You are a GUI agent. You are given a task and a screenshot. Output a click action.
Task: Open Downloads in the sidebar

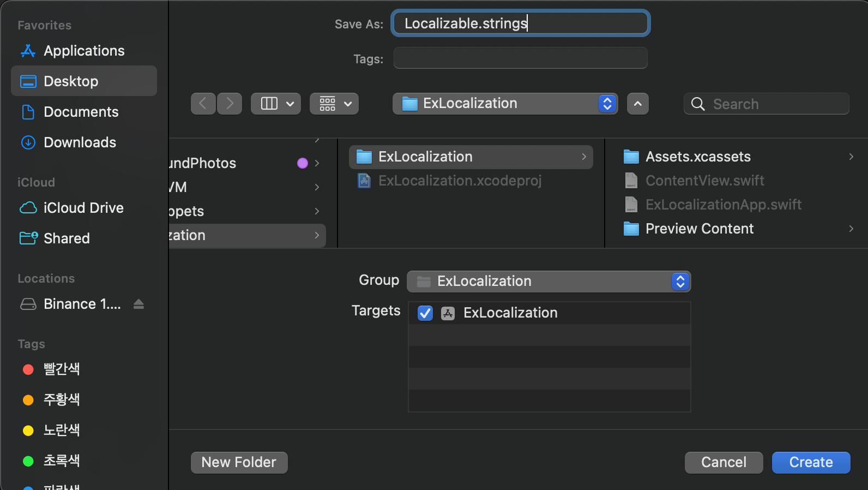[x=80, y=142]
